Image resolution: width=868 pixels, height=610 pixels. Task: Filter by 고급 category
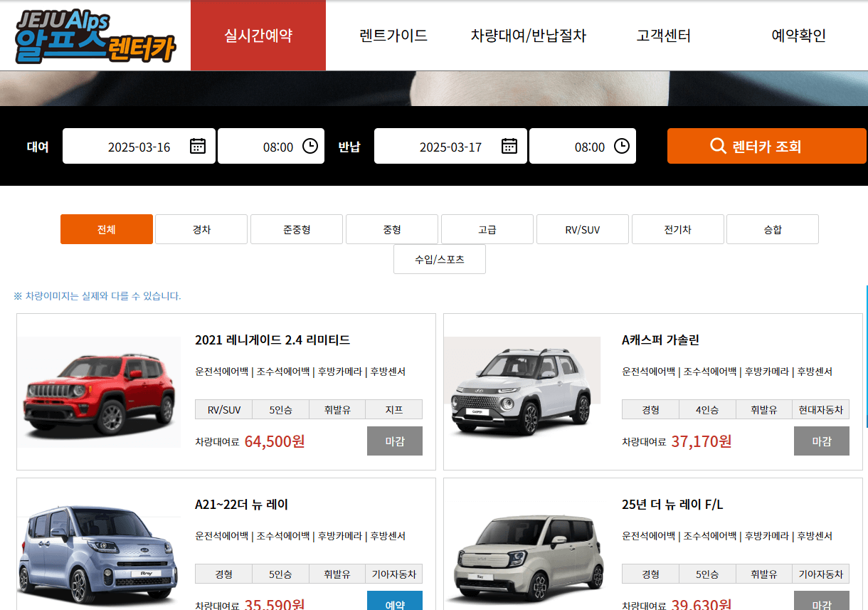(487, 229)
